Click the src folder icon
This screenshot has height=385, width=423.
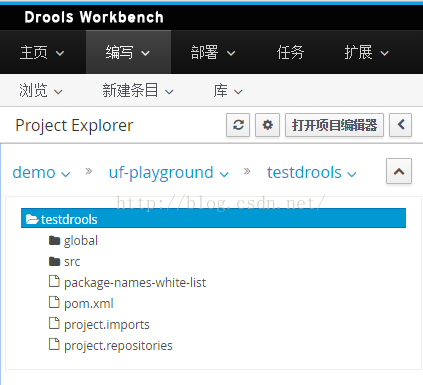[54, 261]
